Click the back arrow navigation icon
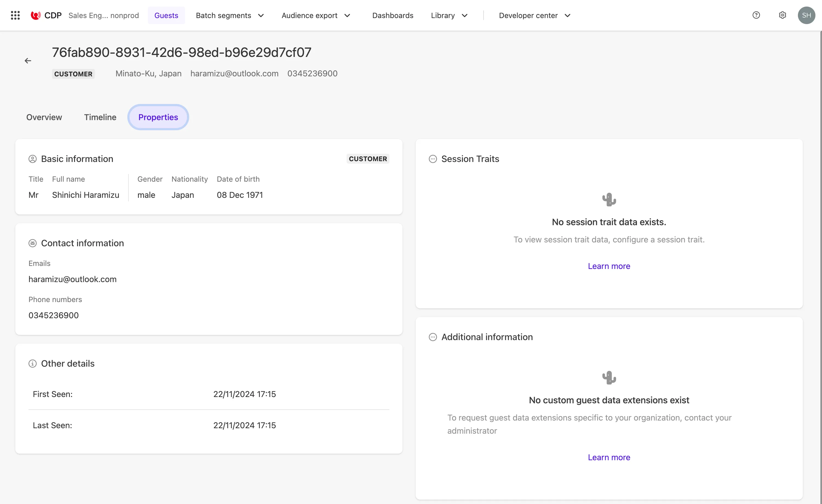This screenshot has height=504, width=822. pos(28,61)
